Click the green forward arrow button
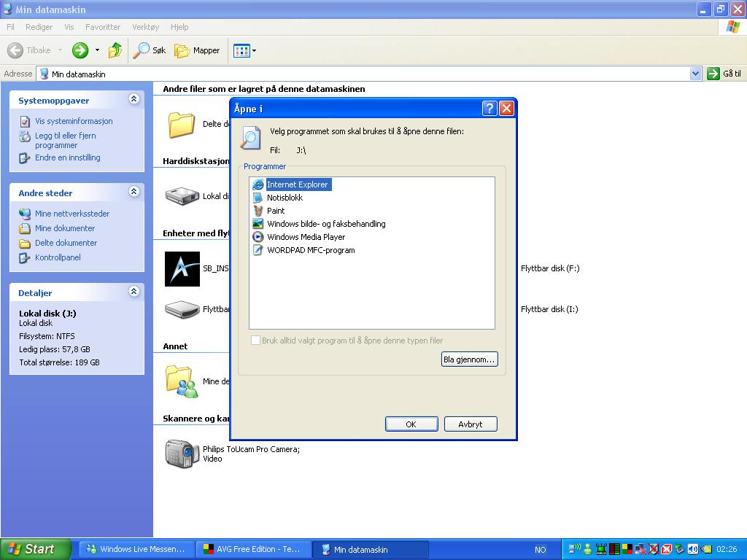 (80, 50)
